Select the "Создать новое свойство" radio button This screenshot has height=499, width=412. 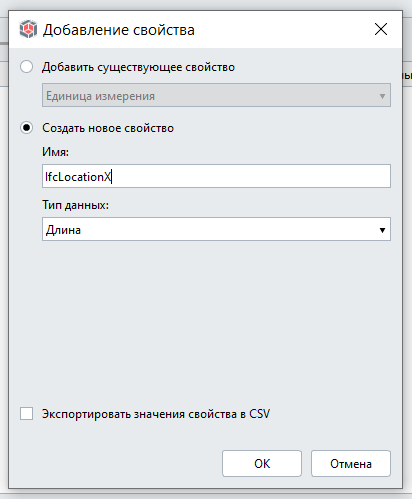pyautogui.click(x=26, y=128)
